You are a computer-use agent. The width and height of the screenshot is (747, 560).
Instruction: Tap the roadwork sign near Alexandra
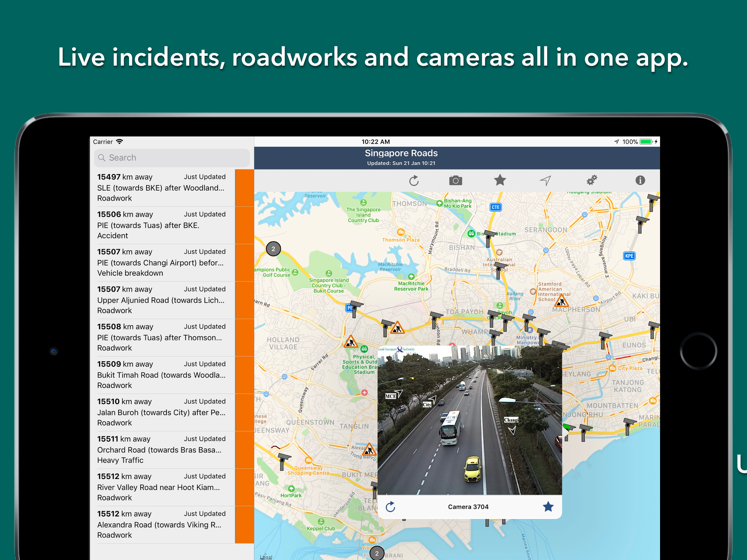coord(369,449)
